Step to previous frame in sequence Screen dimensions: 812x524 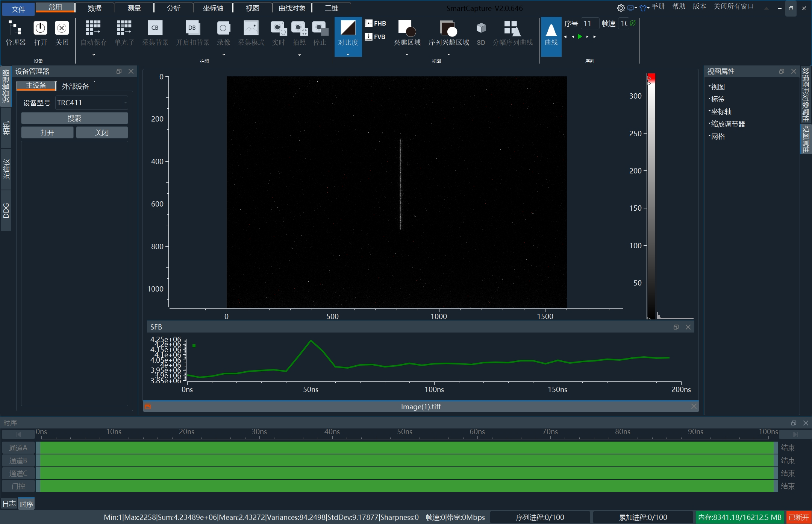(573, 36)
